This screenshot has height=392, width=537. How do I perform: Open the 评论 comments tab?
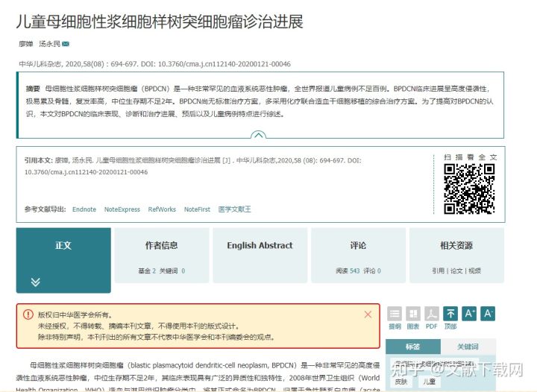[x=358, y=245]
